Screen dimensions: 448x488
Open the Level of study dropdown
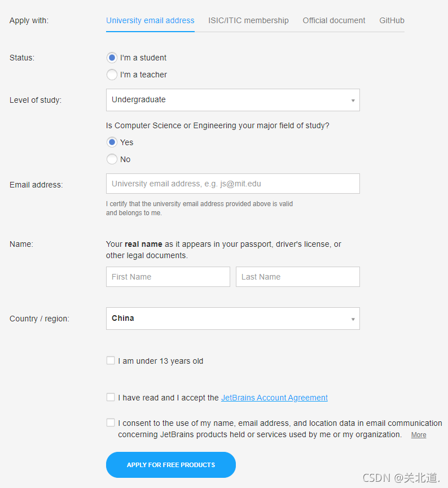click(x=233, y=100)
